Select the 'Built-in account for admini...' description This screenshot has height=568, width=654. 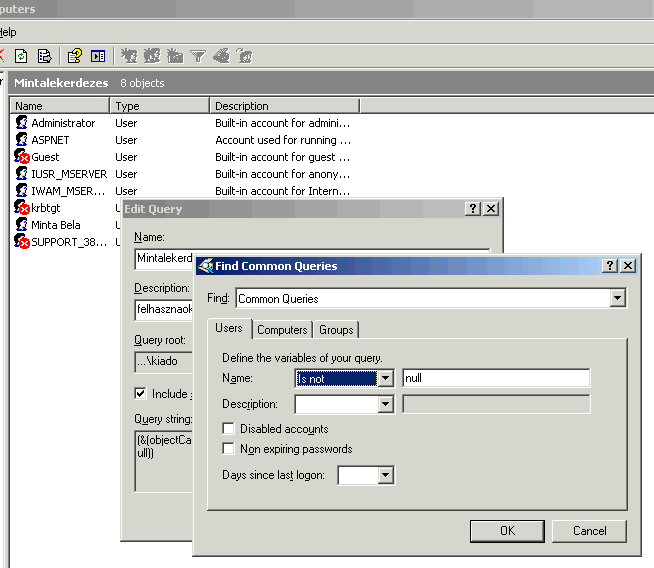(282, 123)
